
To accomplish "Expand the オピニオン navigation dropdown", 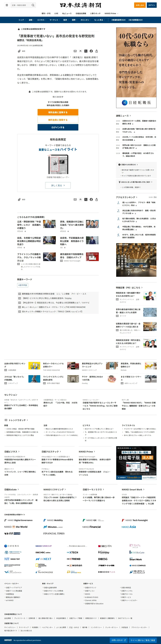I will (86, 20).
